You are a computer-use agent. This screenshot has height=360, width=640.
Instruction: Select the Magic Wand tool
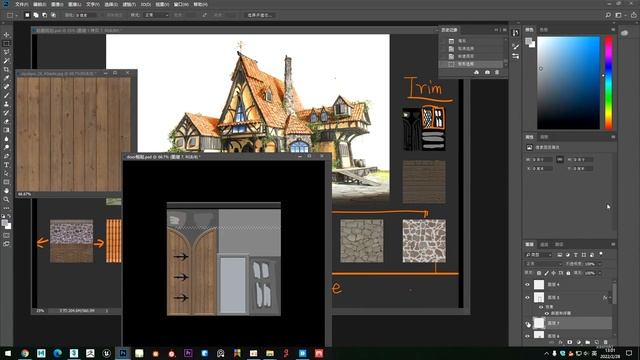[7, 60]
